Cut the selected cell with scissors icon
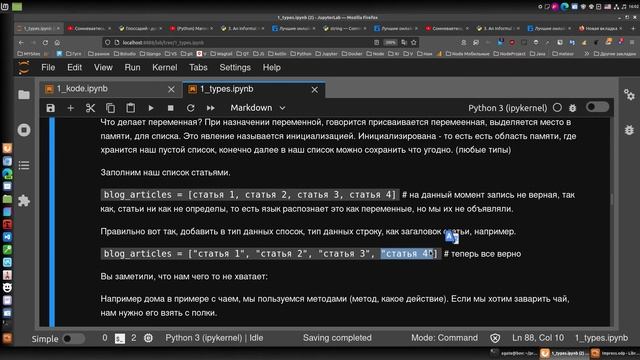 [90, 108]
